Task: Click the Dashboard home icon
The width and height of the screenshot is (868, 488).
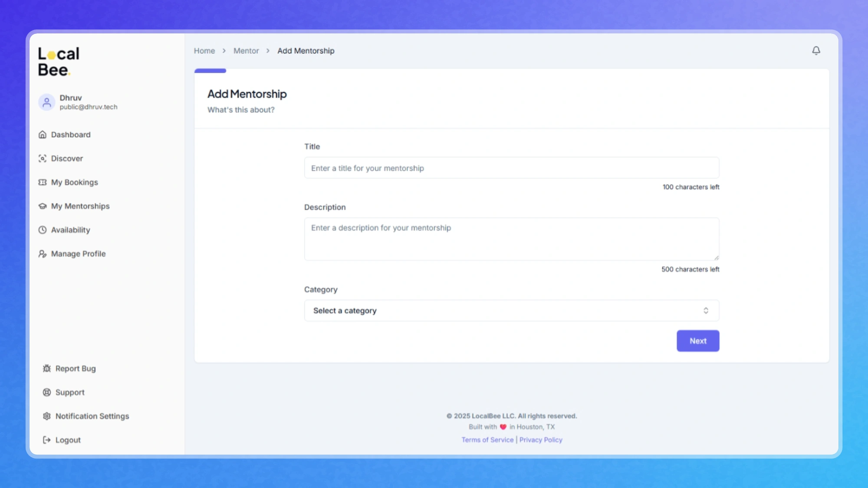Action: [43, 134]
